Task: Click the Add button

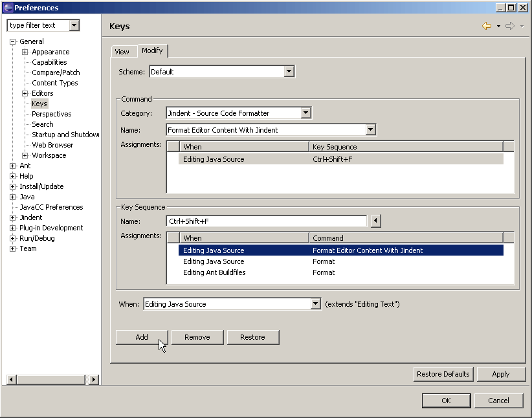Action: pos(142,337)
